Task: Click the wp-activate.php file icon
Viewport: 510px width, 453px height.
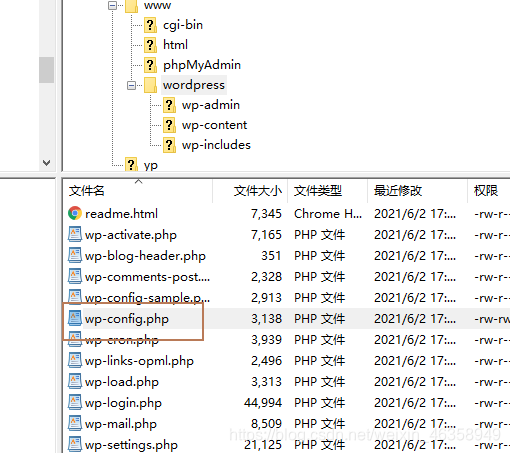Action: [75, 234]
